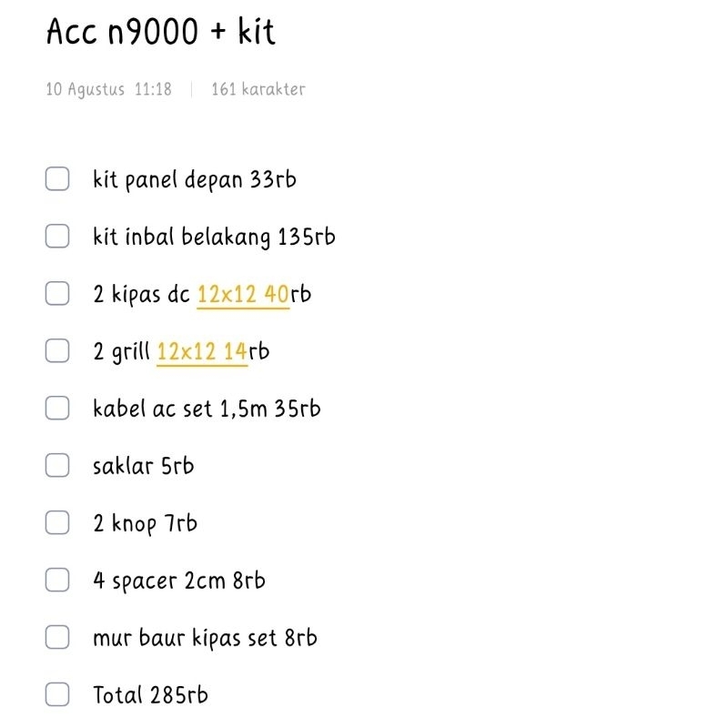Check the 'kit panel depan 33rb' checkbox

(57, 179)
